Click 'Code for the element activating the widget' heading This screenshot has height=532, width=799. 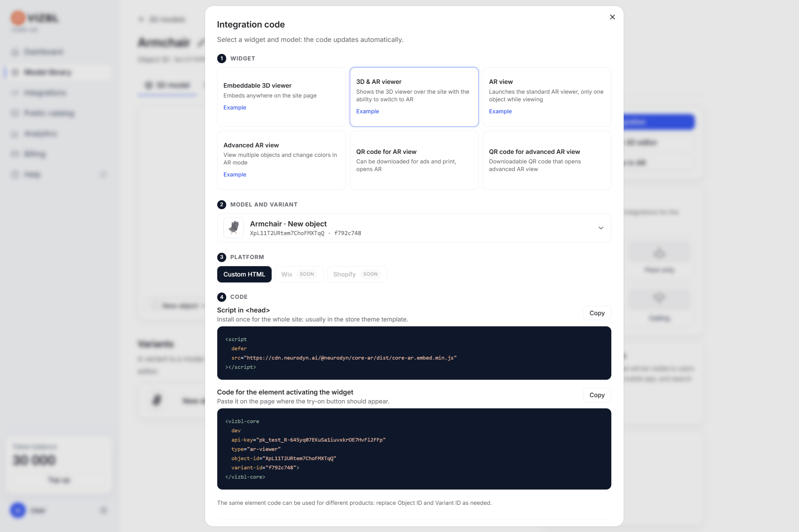[285, 392]
